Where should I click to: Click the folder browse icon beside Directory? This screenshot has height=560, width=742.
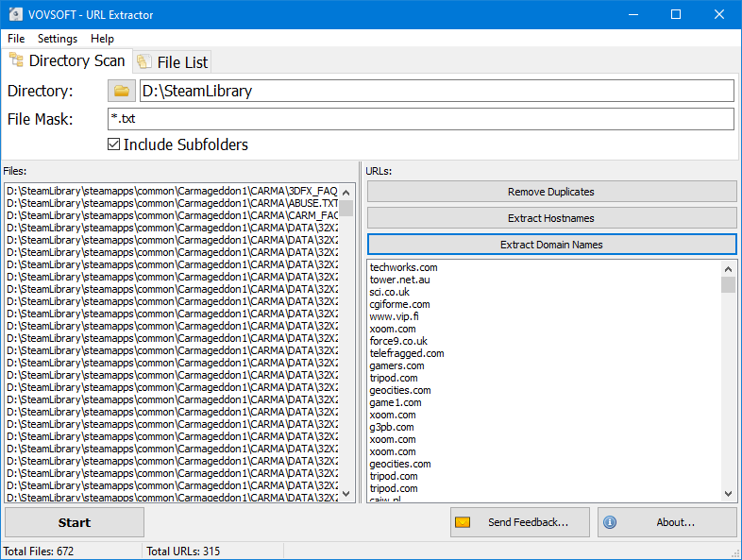[x=121, y=91]
